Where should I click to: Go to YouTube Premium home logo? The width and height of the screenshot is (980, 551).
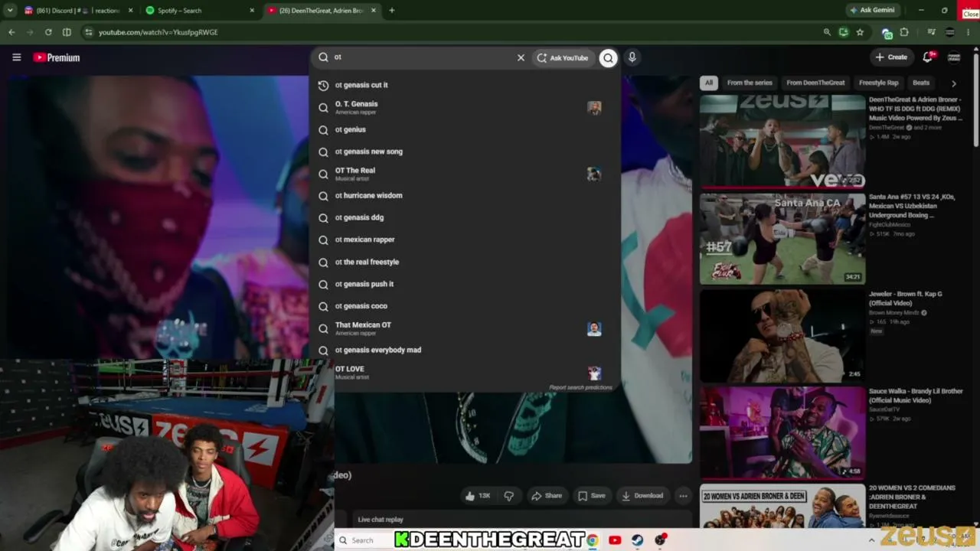56,57
